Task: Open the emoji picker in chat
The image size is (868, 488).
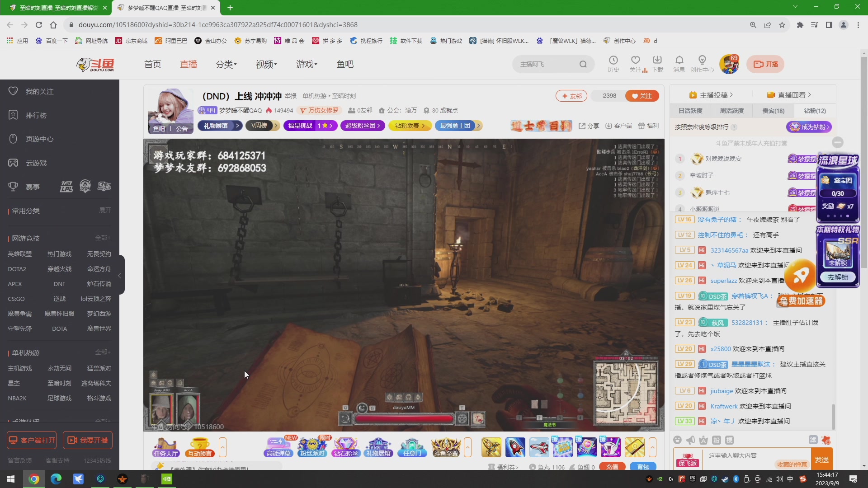Action: pos(677,440)
